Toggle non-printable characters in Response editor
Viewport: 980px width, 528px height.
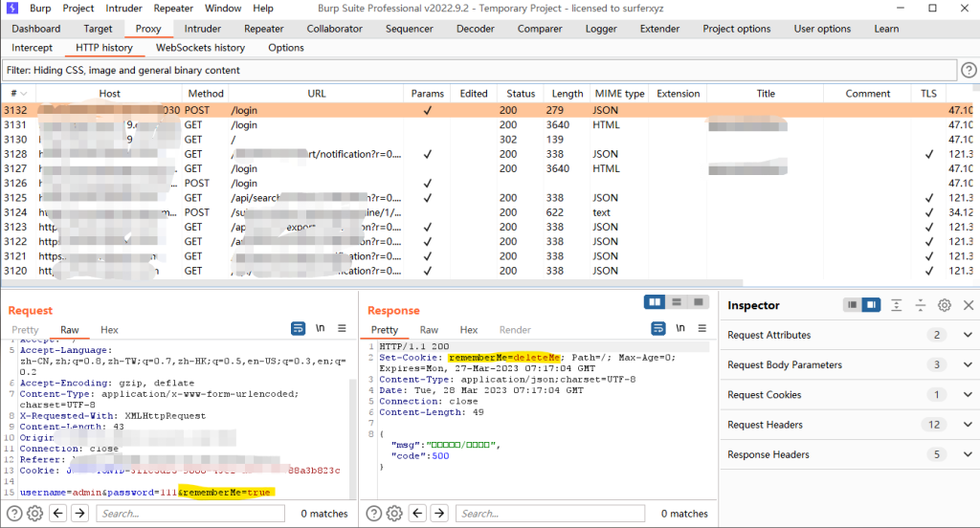pos(680,328)
